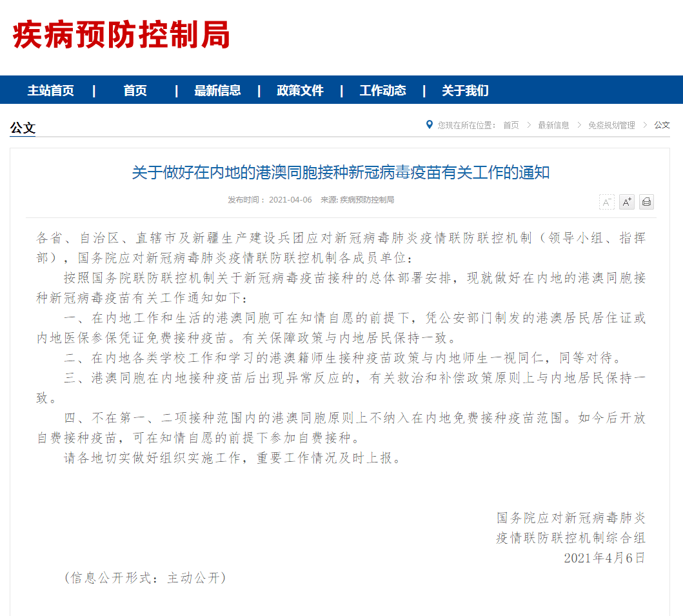683x616 pixels.
Task: Select the 公文 section heading
Action: (23, 128)
